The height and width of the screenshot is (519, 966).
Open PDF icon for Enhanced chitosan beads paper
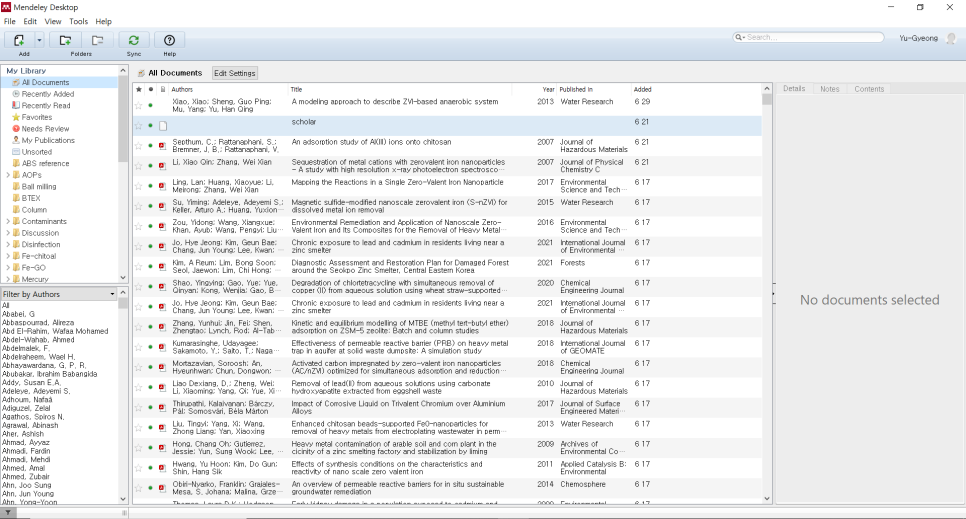click(x=163, y=428)
